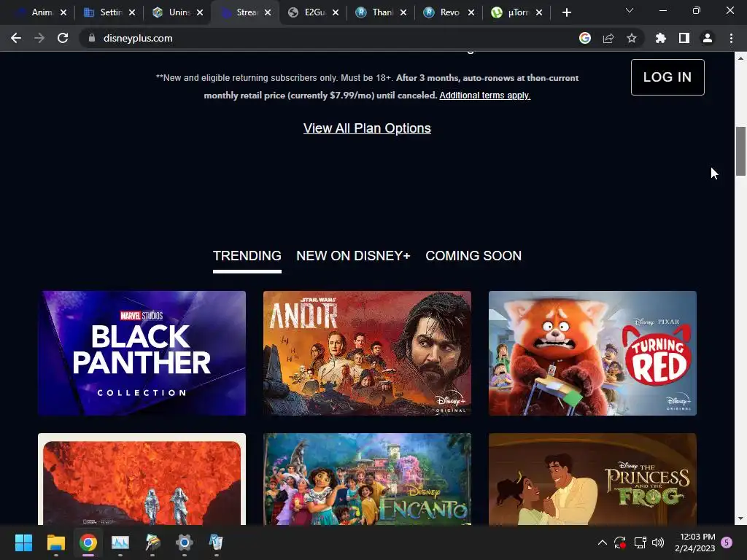747x560 pixels.
Task: Close the µTorr tab
Action: [x=539, y=12]
